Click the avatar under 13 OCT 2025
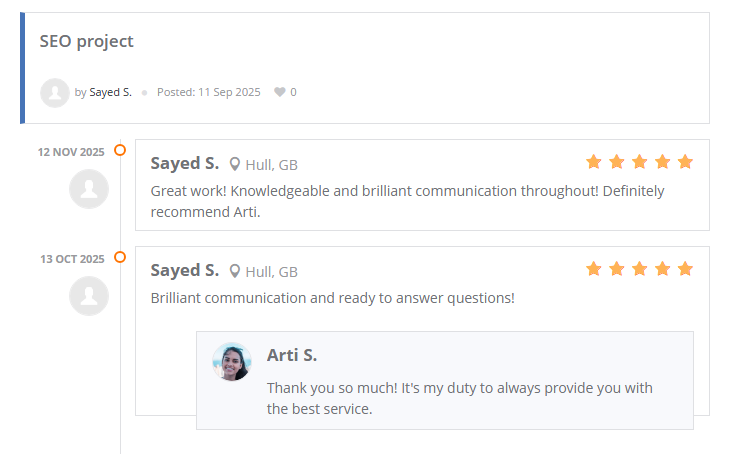 coord(89,296)
